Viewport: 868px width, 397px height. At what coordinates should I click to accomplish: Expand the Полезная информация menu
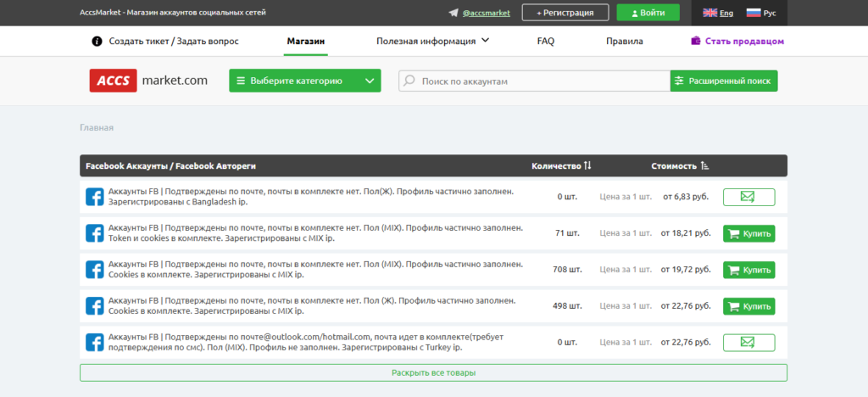433,41
